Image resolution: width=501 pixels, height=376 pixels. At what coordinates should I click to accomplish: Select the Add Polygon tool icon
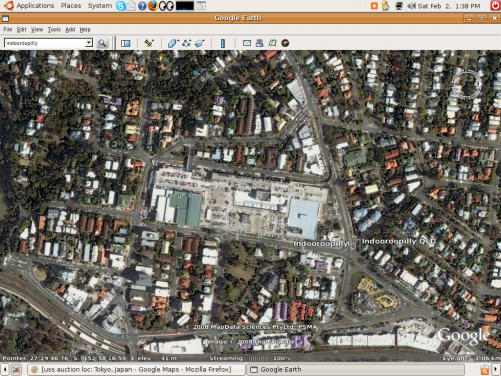173,43
